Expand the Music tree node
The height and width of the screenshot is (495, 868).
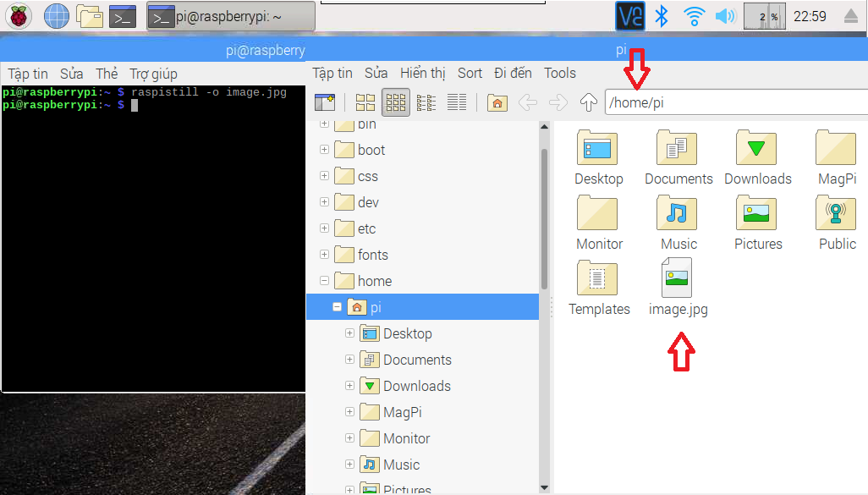(349, 464)
